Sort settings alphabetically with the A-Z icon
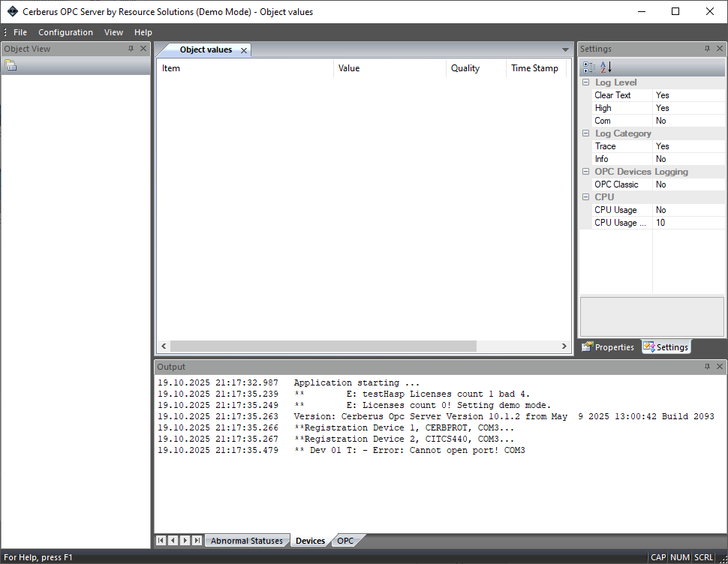Screen dimensions: 728x564 tap(606, 67)
